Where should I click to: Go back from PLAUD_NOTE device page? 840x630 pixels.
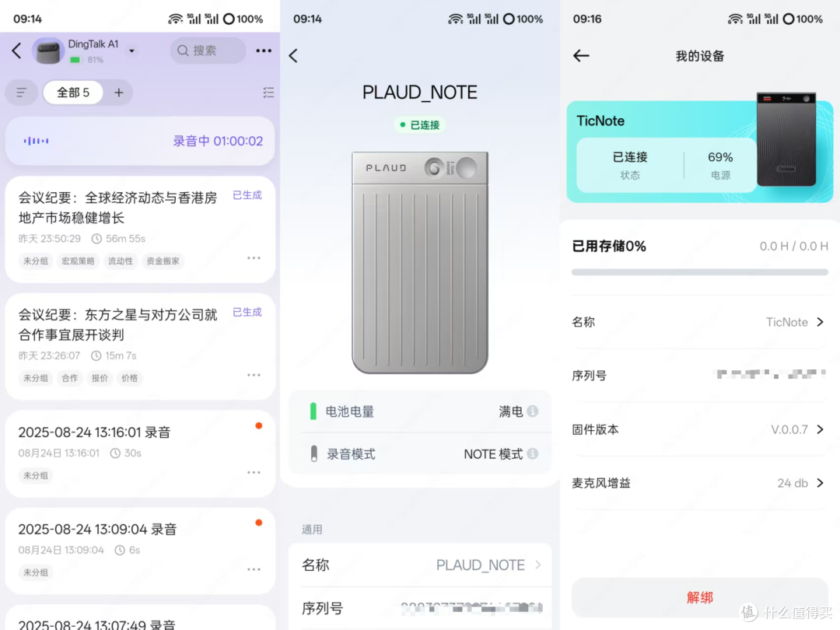[293, 56]
